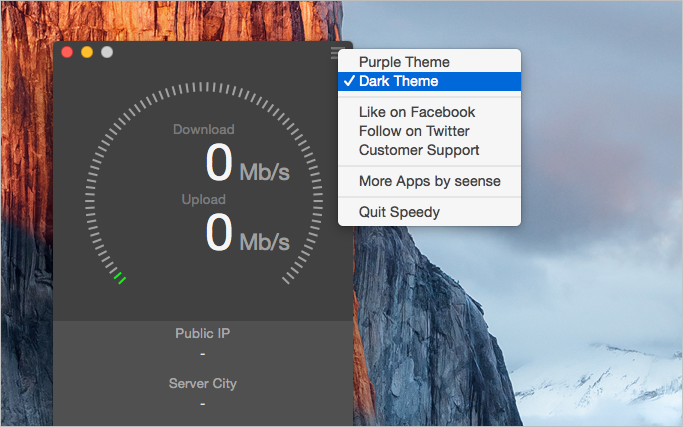Close the Speedy window with red button
The image size is (683, 427).
point(67,52)
